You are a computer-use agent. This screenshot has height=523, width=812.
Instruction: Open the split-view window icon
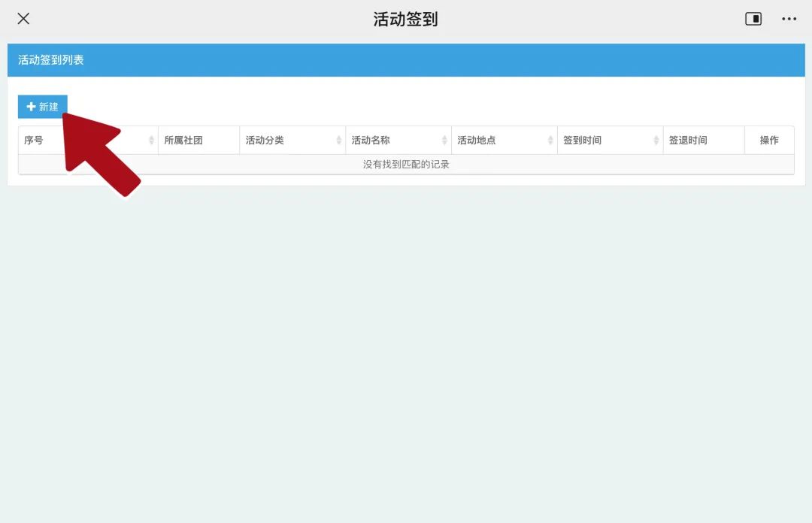click(x=753, y=19)
